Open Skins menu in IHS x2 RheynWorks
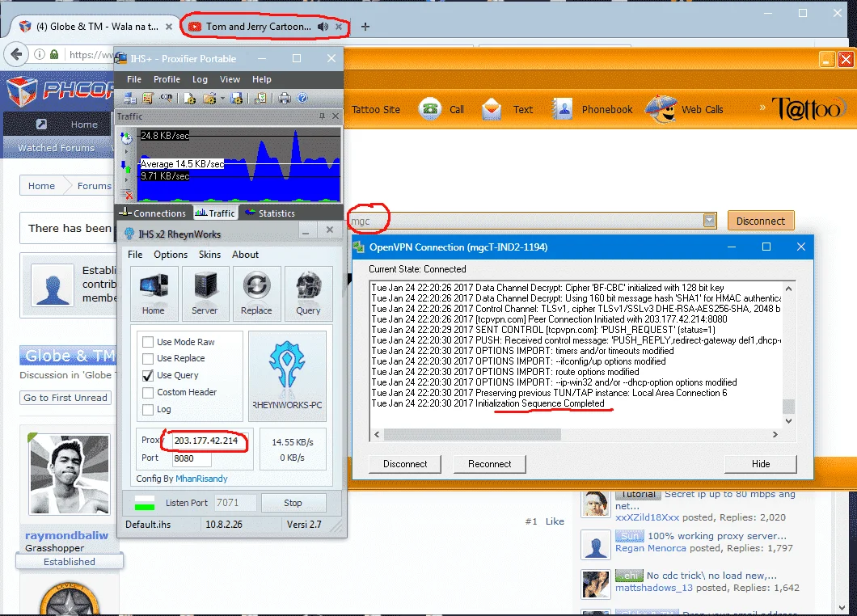 pyautogui.click(x=209, y=255)
